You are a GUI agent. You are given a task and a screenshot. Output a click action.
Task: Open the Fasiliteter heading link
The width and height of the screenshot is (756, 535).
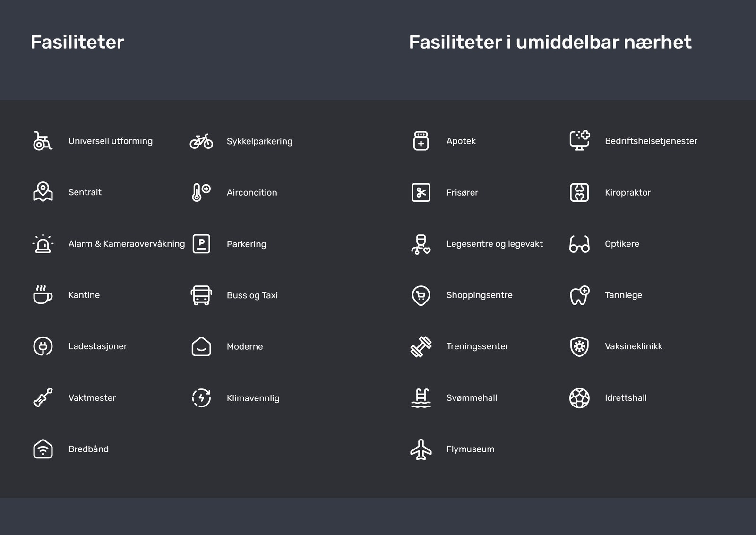tap(77, 42)
